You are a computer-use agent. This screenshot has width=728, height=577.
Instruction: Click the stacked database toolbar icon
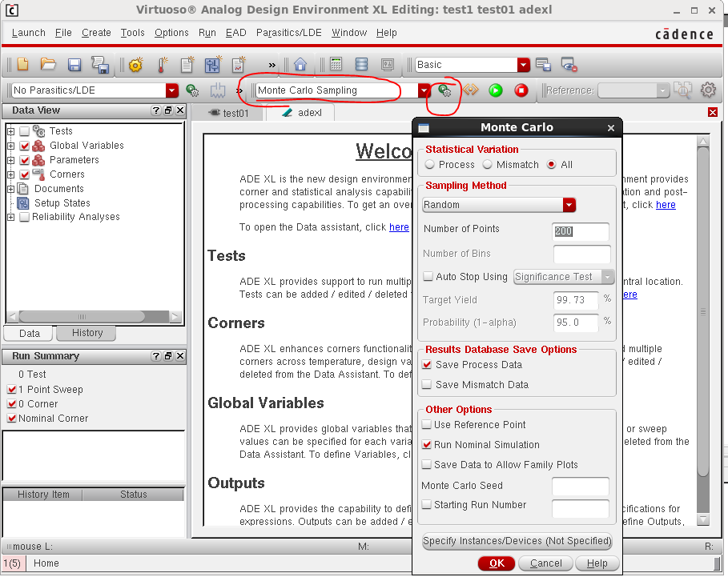coord(361,64)
